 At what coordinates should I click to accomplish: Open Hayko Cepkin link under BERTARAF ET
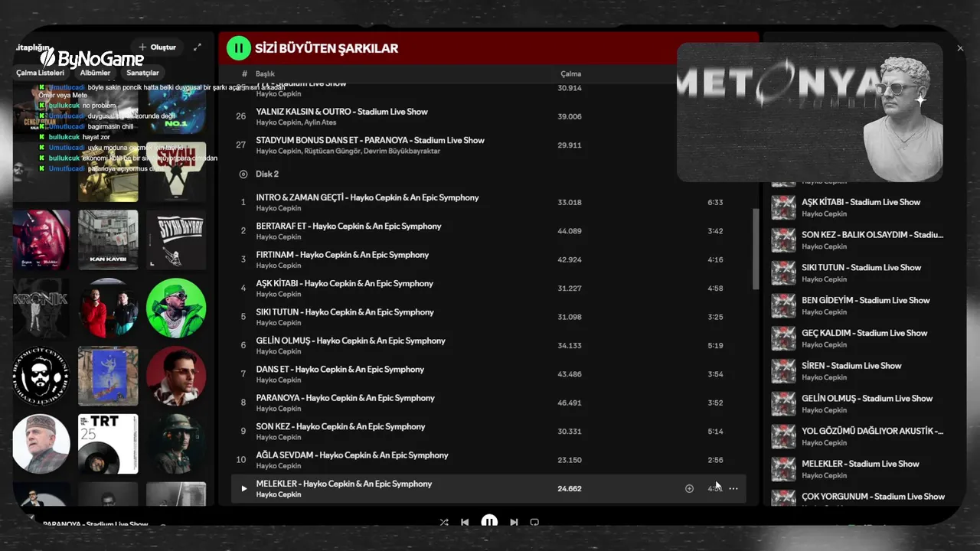pos(279,236)
